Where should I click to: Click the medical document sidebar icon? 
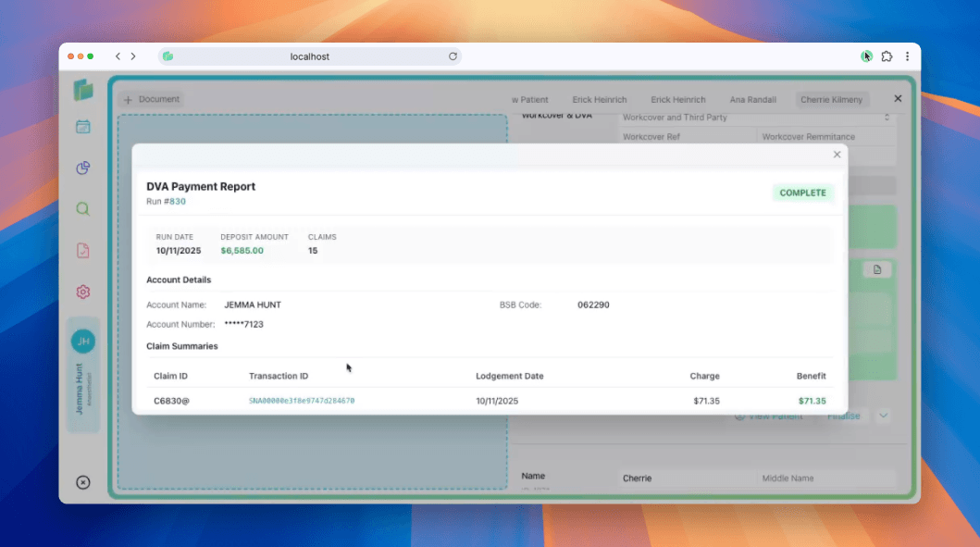[x=83, y=250]
